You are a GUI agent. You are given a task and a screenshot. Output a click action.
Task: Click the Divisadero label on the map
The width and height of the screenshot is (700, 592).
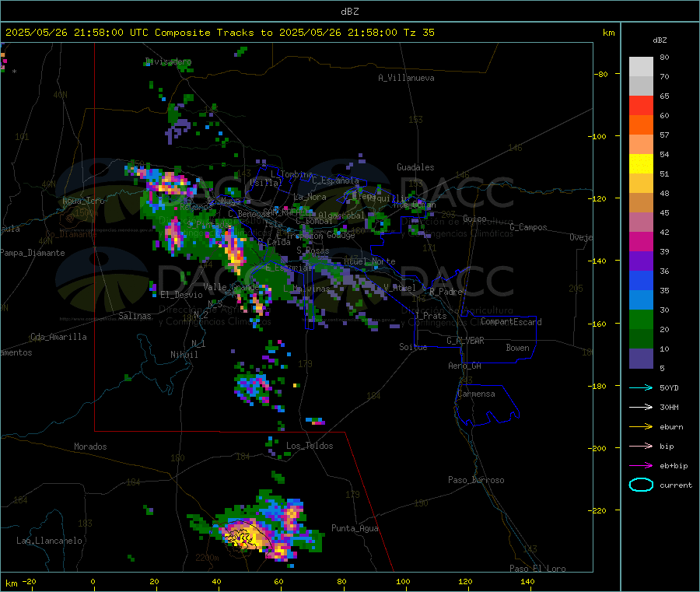click(168, 61)
